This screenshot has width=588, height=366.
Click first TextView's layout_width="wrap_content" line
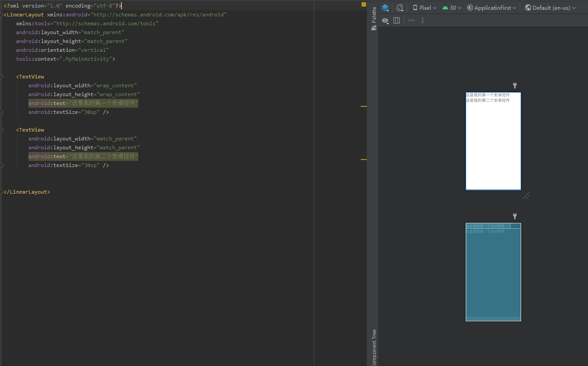(82, 86)
